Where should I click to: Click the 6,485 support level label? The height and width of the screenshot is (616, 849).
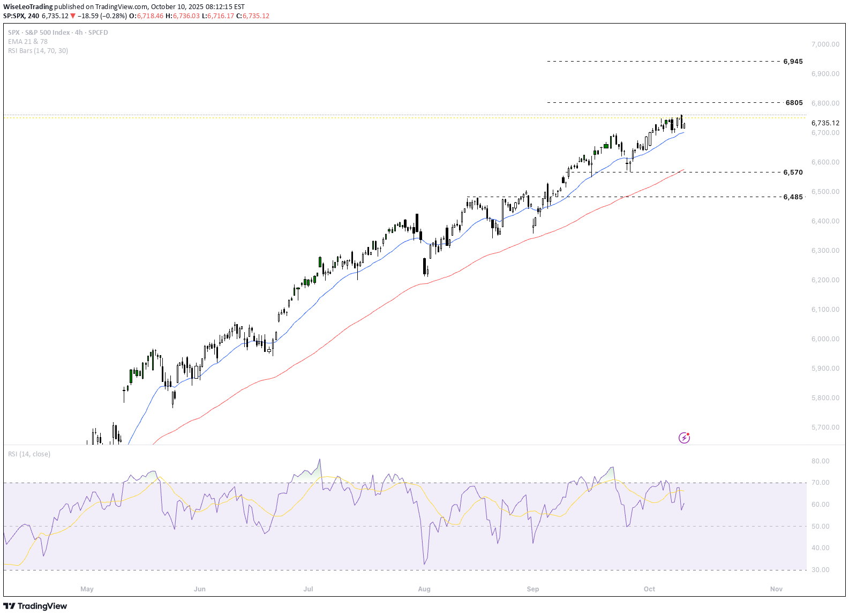pos(793,197)
